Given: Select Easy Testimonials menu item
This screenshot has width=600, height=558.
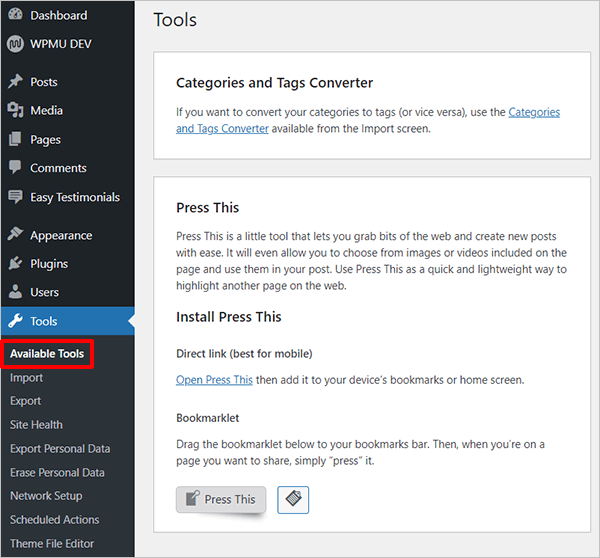Looking at the screenshot, I should coord(68,197).
